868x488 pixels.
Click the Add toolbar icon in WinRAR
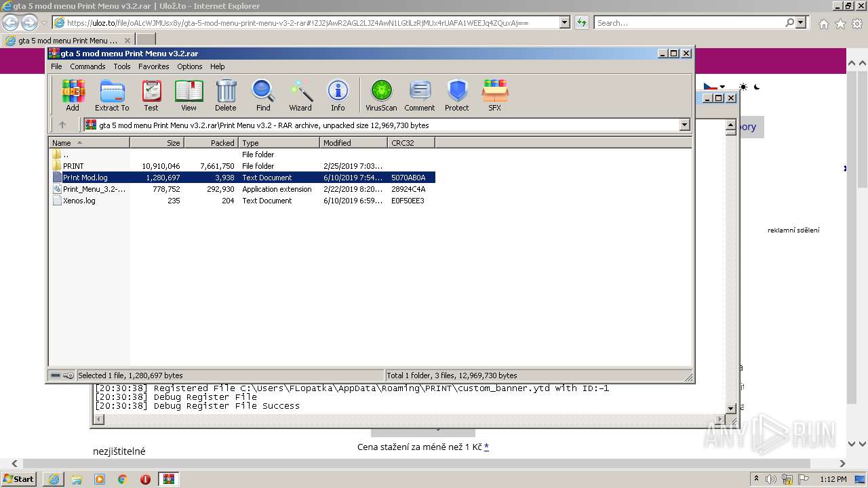tap(73, 95)
